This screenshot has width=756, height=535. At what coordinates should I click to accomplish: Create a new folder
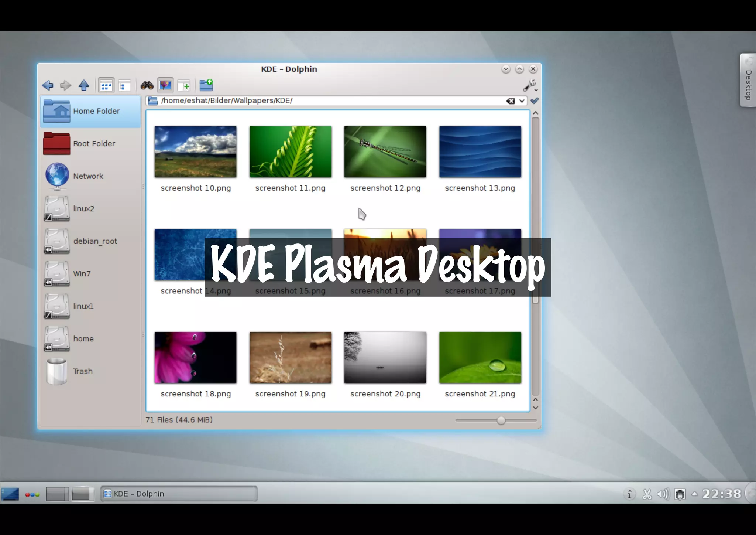click(x=206, y=85)
